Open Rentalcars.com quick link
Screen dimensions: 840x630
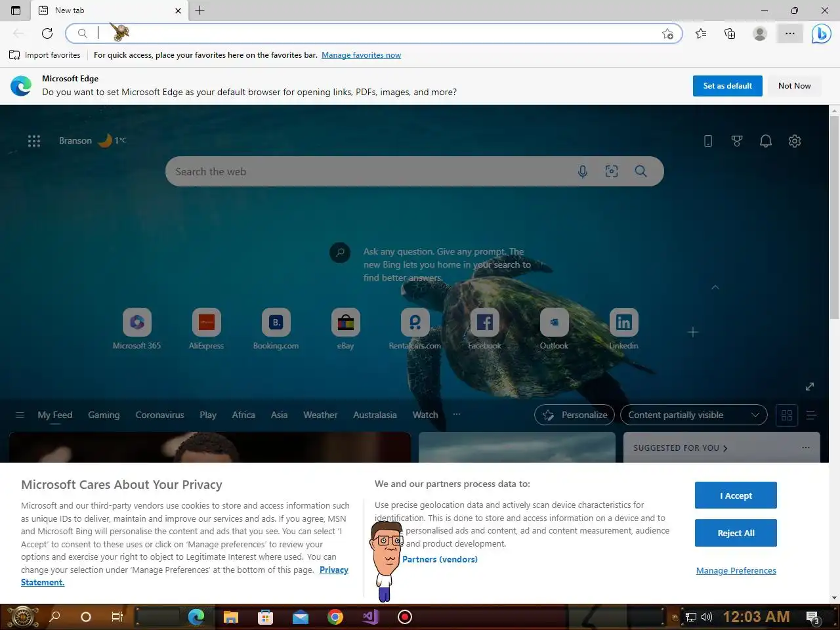(x=415, y=329)
